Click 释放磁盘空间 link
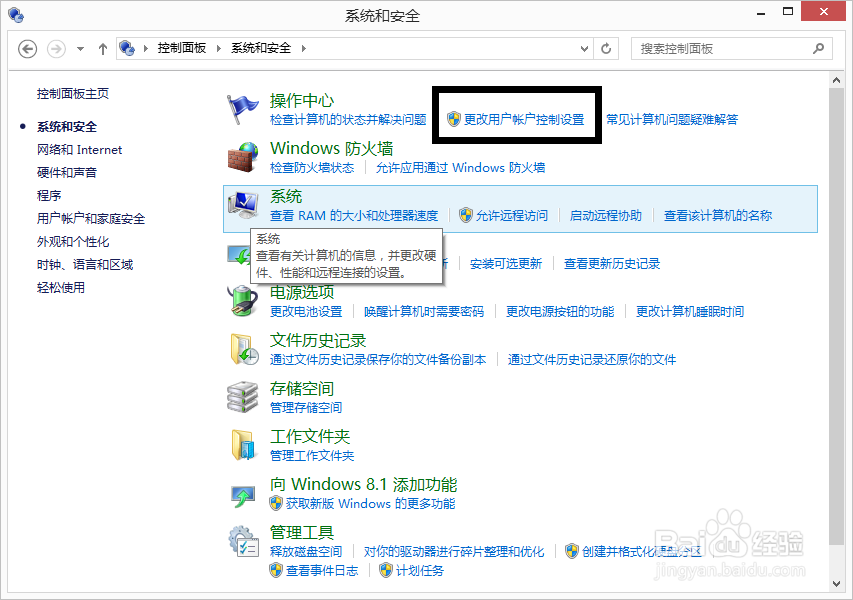Image resolution: width=853 pixels, height=600 pixels. pos(306,552)
